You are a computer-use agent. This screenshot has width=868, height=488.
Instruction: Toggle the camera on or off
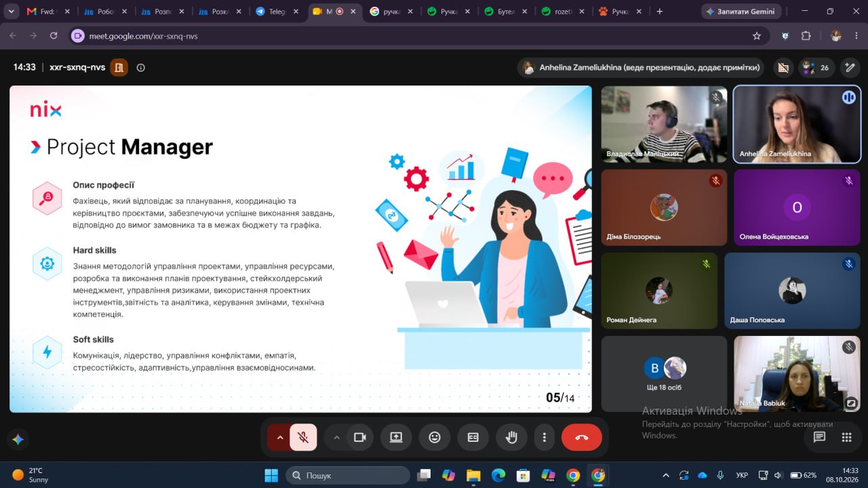tap(360, 438)
